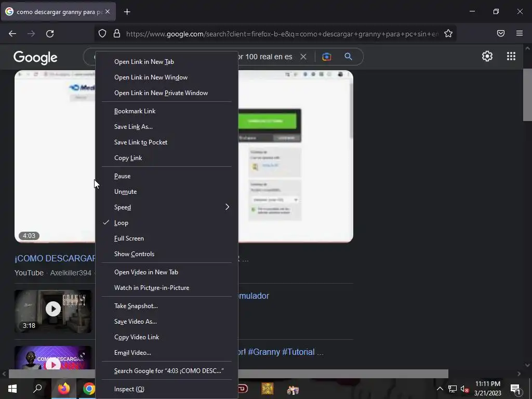Click the 4:03 video preview frame
Viewport: 532px width, 399px height.
coord(55,156)
